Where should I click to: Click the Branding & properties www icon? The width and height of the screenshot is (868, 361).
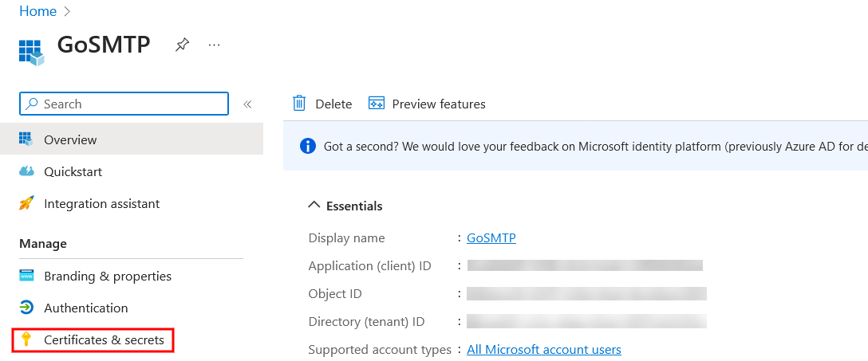pyautogui.click(x=26, y=275)
